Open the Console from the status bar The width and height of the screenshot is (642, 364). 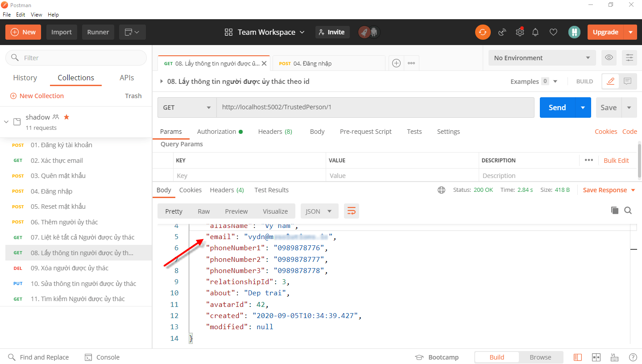[x=102, y=357]
